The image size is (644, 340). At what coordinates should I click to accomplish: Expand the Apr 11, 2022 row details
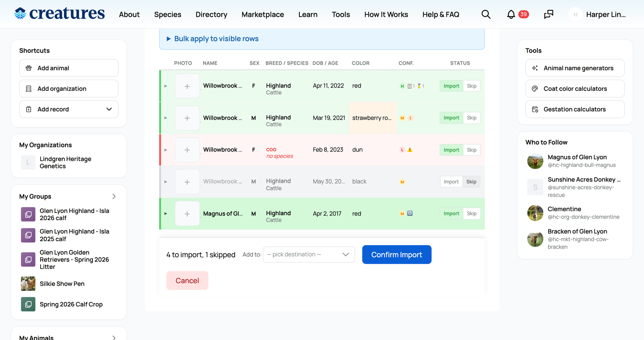[166, 86]
